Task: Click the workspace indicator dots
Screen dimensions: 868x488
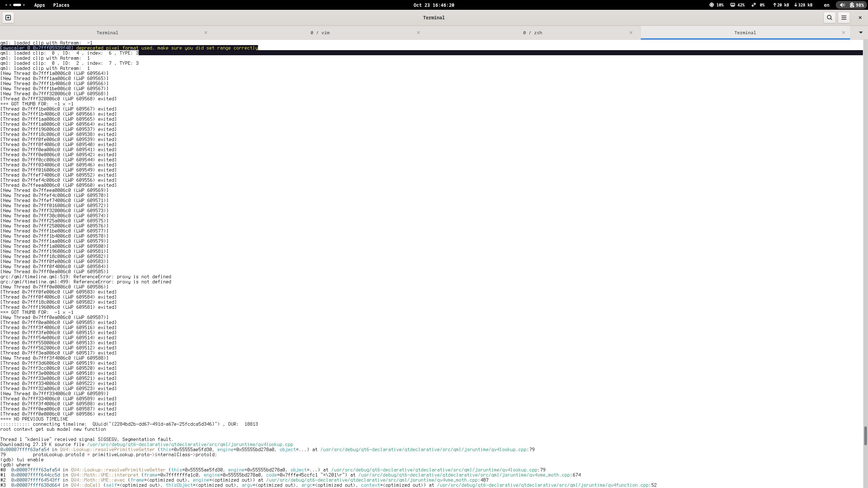Action: [15, 5]
